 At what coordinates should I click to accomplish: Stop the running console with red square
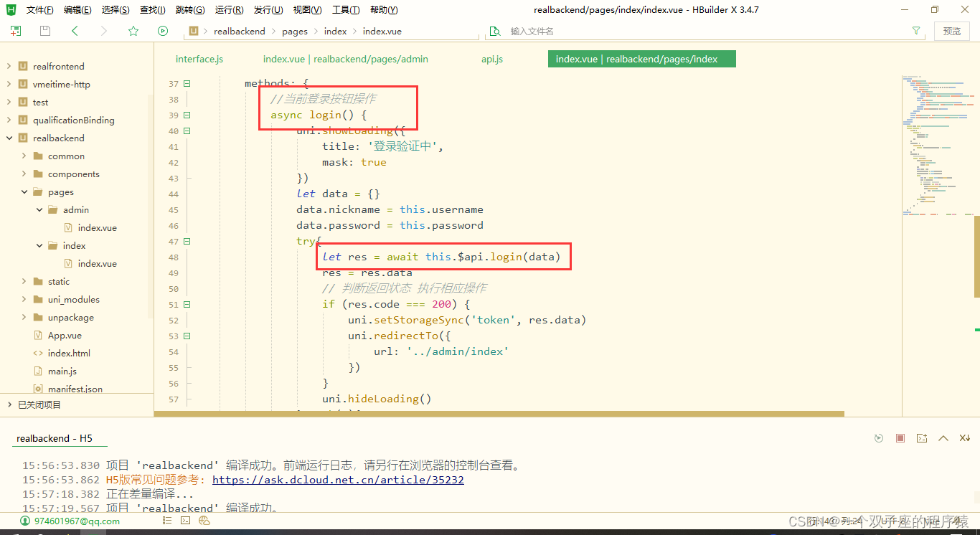[x=900, y=438]
